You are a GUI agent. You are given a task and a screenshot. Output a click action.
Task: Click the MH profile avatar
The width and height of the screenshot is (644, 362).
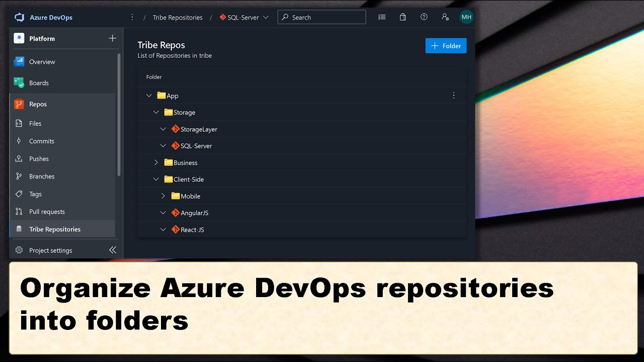[466, 17]
